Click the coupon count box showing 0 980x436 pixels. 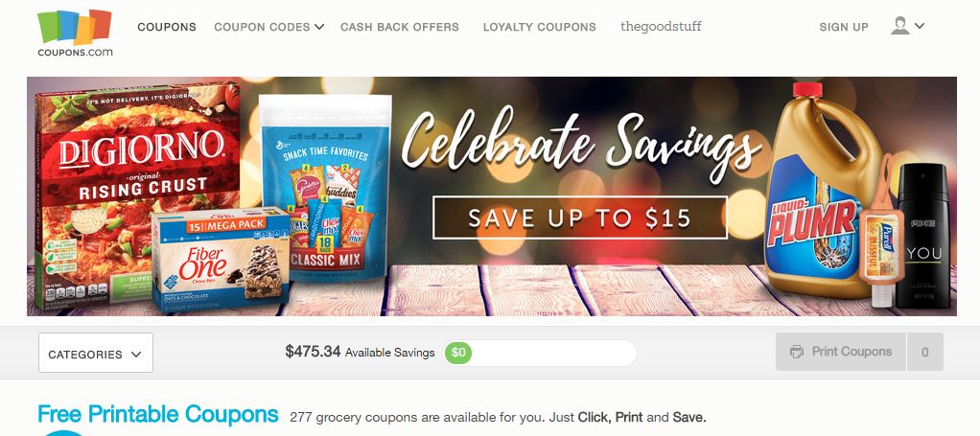925,352
